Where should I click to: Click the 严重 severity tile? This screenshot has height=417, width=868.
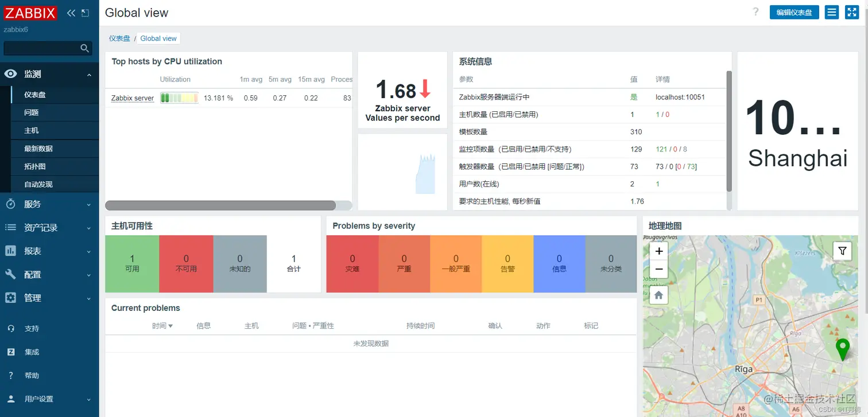(x=404, y=264)
